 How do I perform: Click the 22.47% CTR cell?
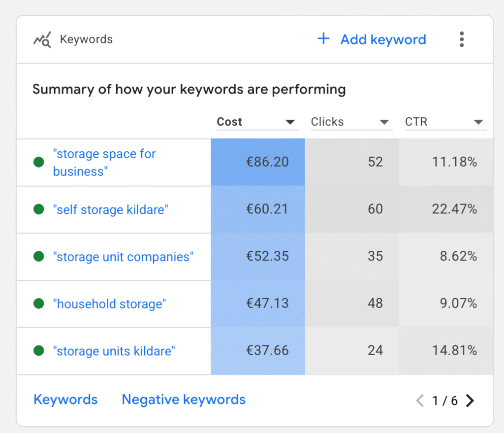click(x=446, y=209)
